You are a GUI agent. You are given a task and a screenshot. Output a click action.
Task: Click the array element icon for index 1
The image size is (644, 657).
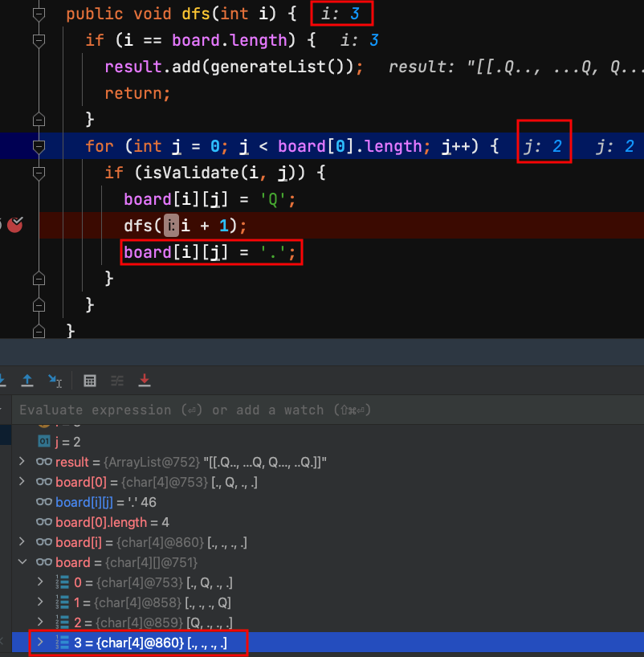point(63,602)
